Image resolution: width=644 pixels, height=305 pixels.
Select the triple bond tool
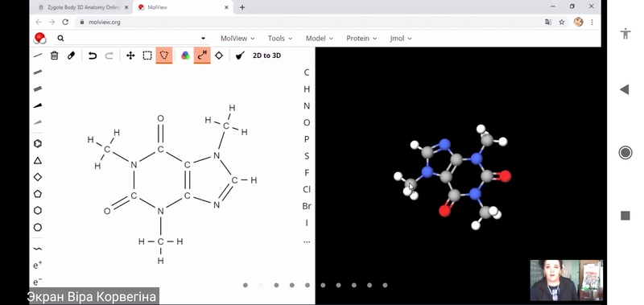tap(38, 89)
